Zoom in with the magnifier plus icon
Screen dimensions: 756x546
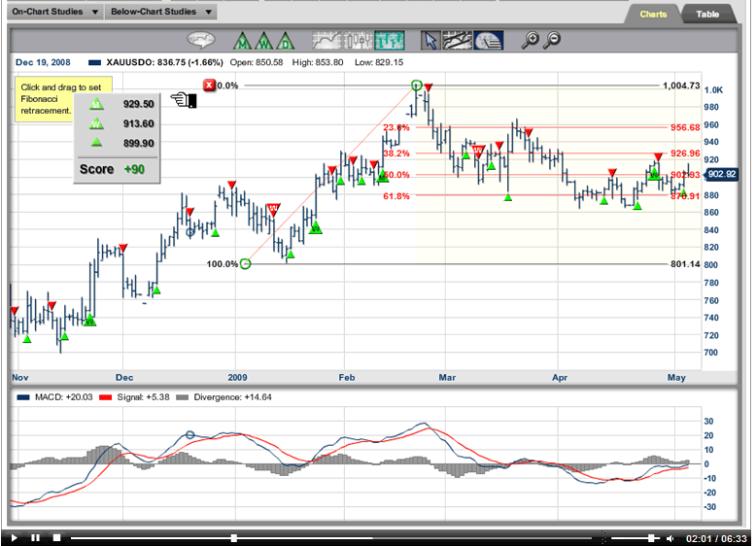click(x=531, y=40)
